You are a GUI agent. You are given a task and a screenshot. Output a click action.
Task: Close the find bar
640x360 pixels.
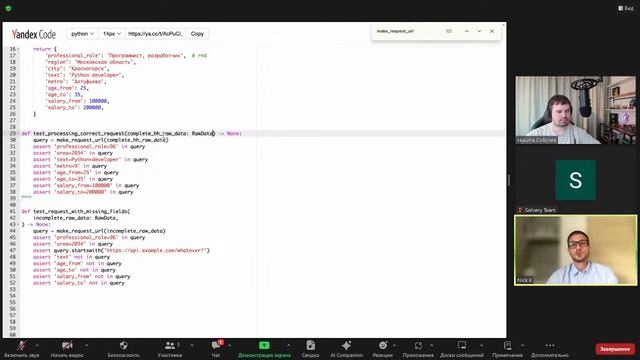coord(492,31)
